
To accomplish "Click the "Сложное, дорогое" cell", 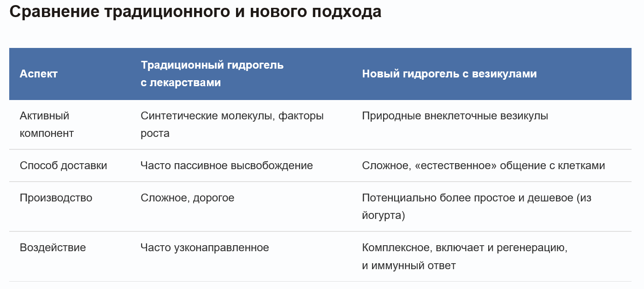I will (x=187, y=198).
